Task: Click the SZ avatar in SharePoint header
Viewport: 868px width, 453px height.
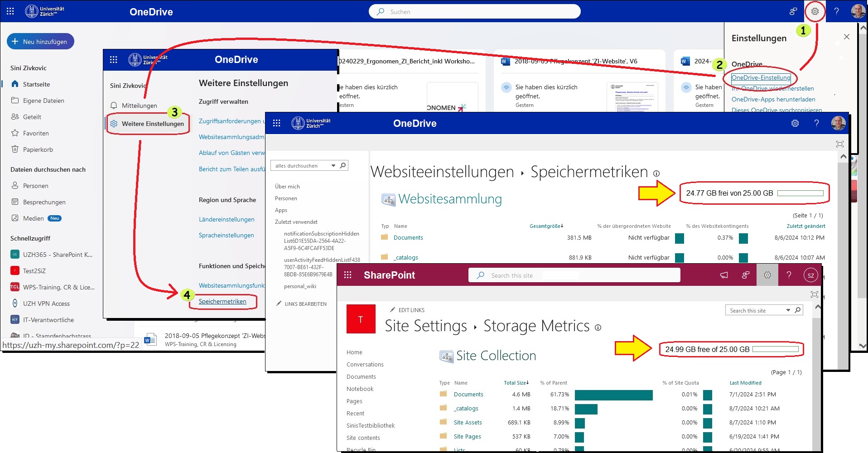Action: pyautogui.click(x=811, y=275)
